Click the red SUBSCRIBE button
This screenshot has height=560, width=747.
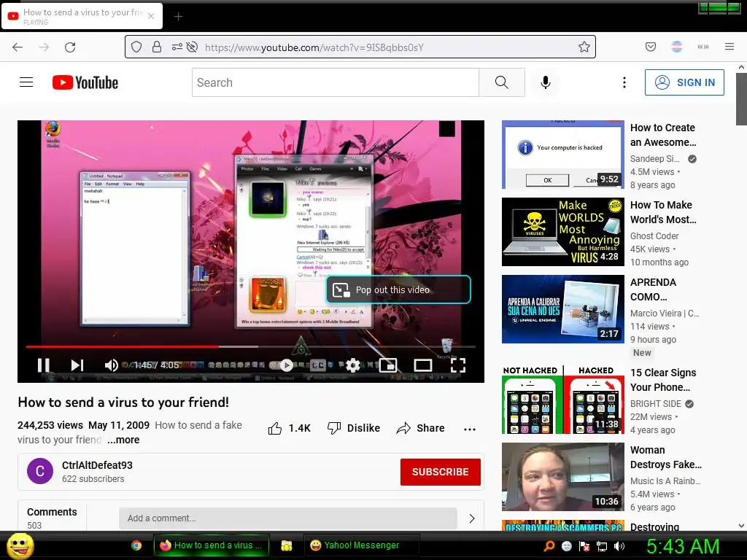pos(440,472)
